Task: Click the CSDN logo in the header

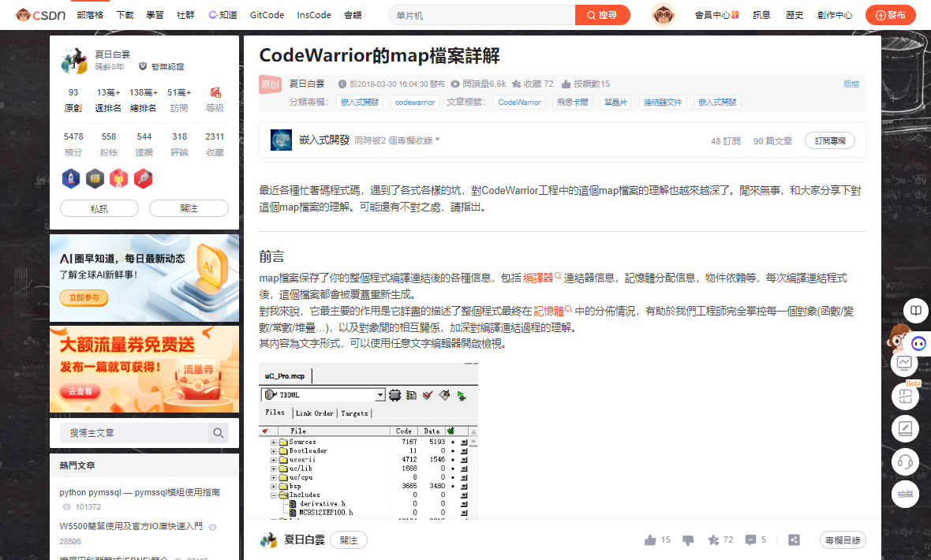Action: 40,15
